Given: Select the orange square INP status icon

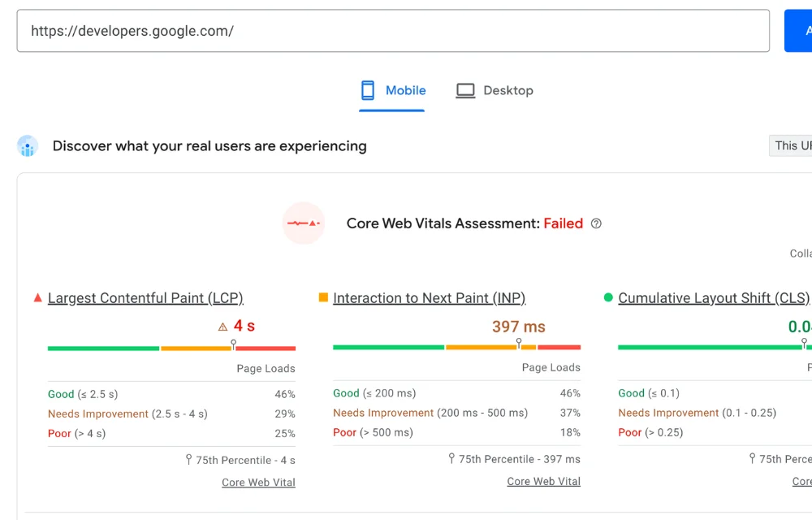Looking at the screenshot, I should coord(322,297).
